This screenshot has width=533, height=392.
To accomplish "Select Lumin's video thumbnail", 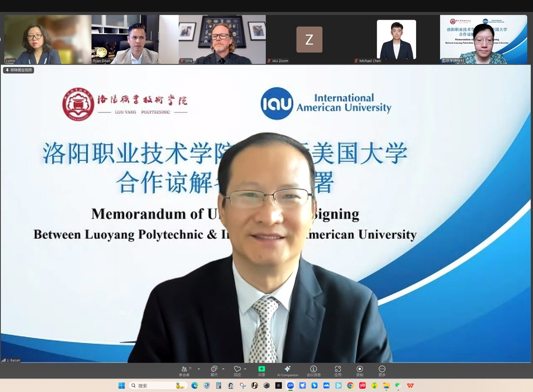I will (x=48, y=39).
